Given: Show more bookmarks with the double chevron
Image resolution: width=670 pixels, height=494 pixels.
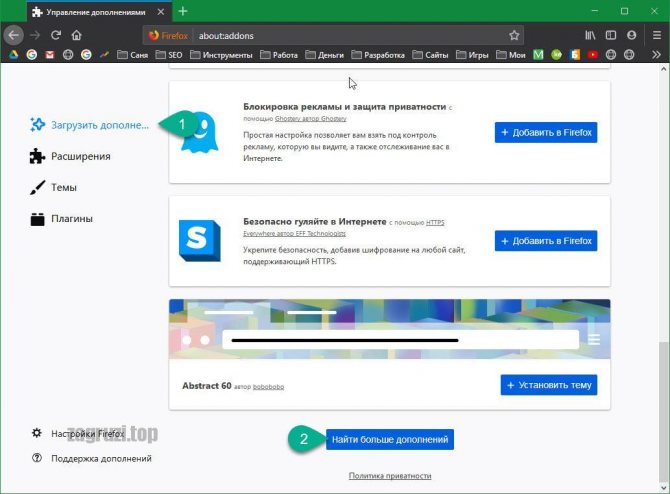Looking at the screenshot, I should [656, 55].
